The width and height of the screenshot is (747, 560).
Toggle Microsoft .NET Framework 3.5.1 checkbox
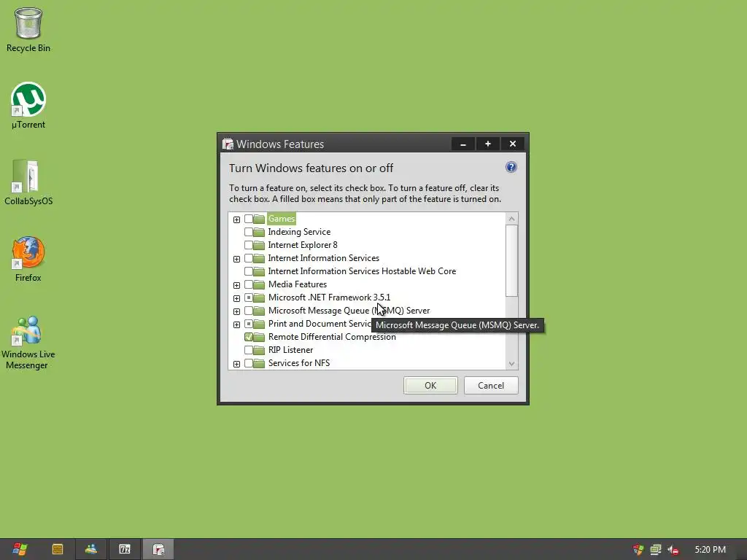pos(248,297)
